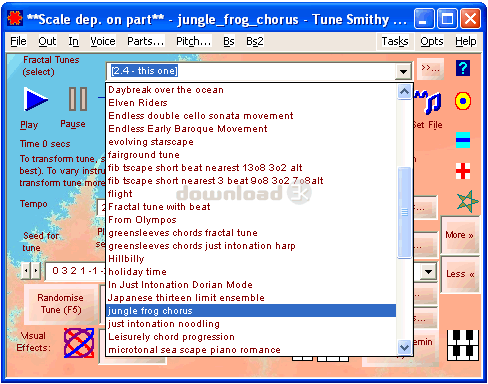Collapse the fractal tunes dropdown arrow
Screen dimensions: 488x384
(403, 71)
